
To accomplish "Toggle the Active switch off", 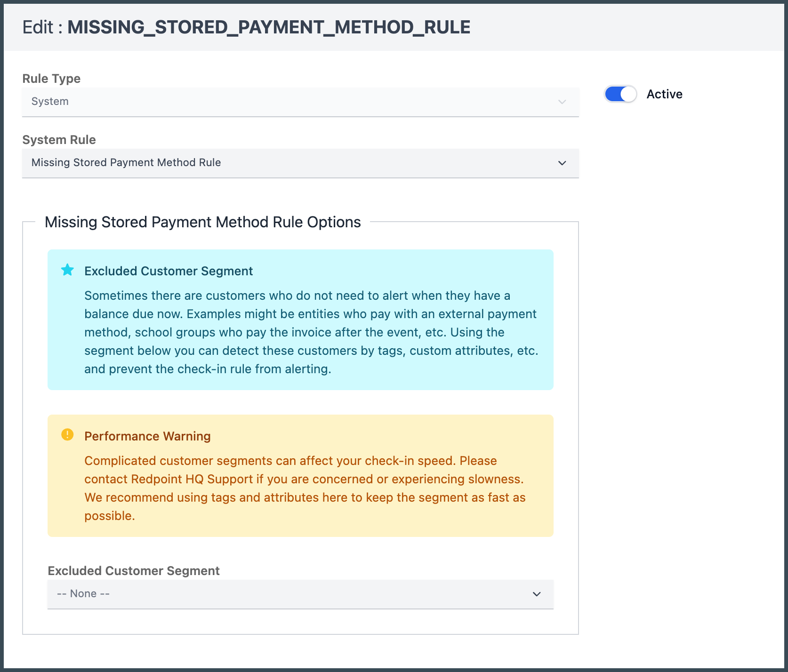I will (620, 94).
